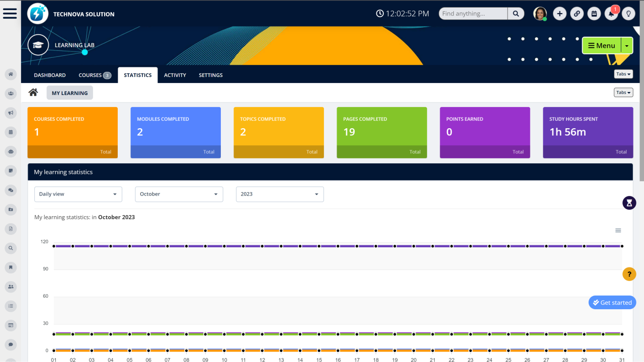Open the link icon in the top bar
Screen dimensions: 644x362
(577, 14)
